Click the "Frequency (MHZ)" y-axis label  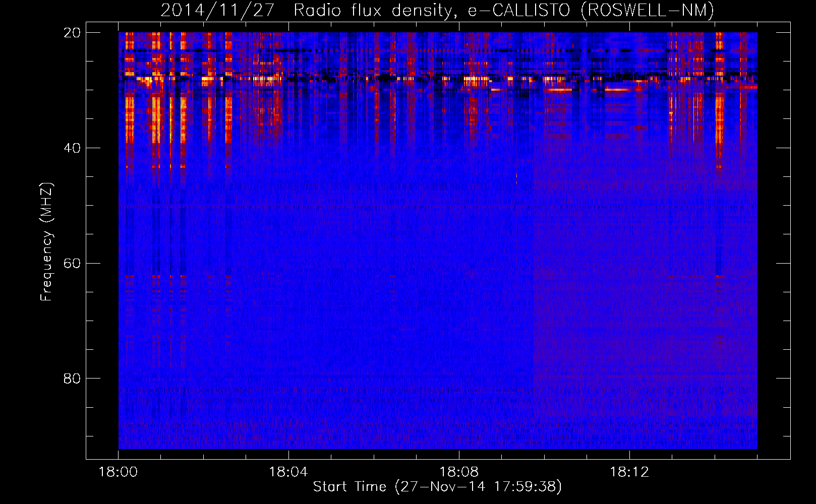pos(46,242)
